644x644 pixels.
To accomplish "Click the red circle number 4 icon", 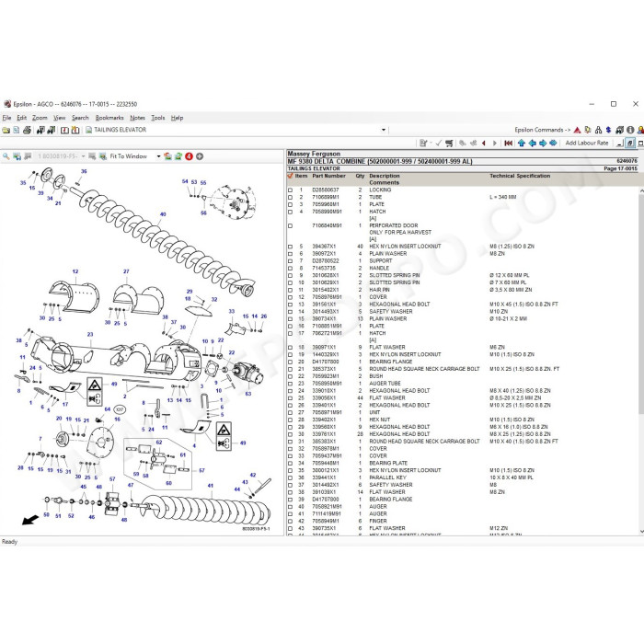I will (189, 156).
